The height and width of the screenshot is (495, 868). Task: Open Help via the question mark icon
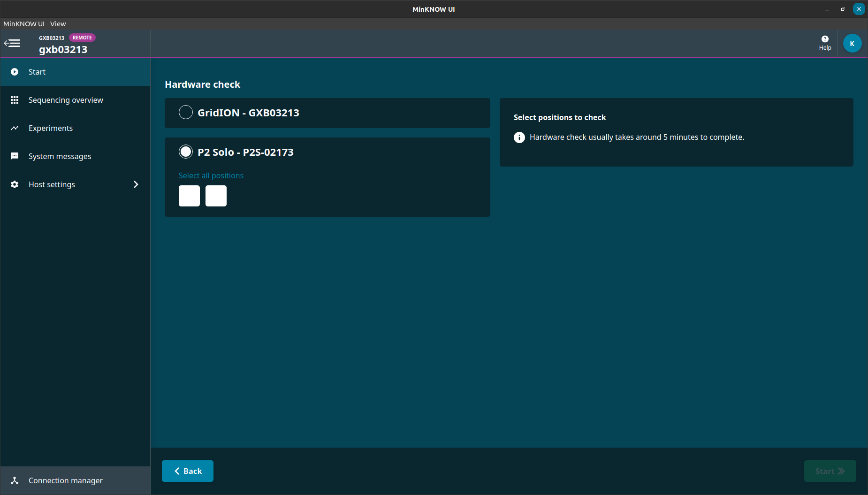[825, 39]
